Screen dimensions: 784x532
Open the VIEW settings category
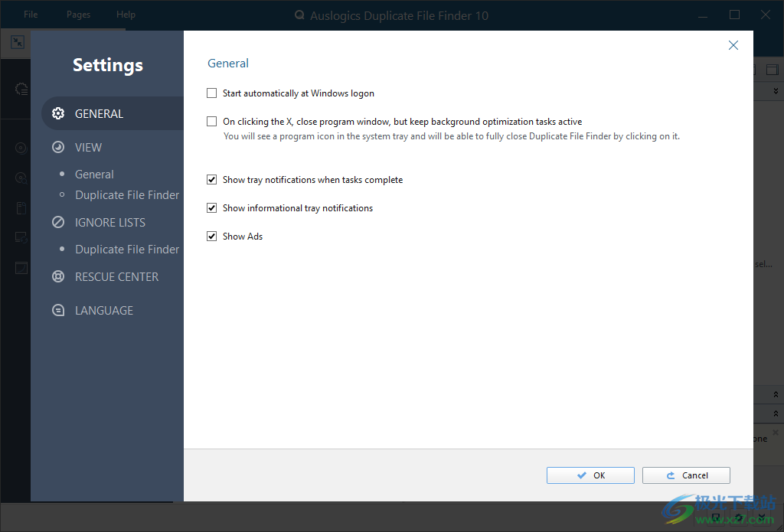click(88, 148)
